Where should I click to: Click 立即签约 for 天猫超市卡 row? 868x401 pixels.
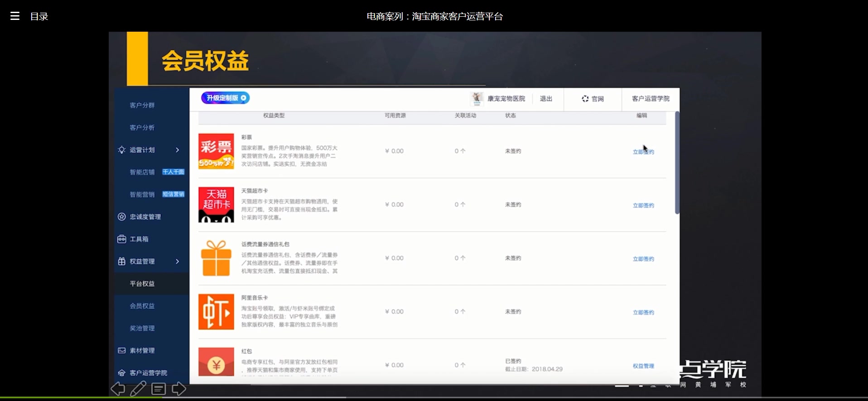click(643, 205)
